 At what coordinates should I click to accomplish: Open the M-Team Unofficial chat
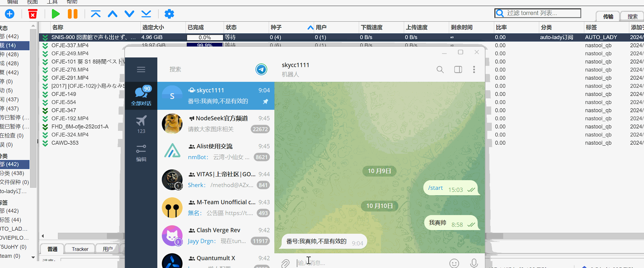(x=216, y=208)
